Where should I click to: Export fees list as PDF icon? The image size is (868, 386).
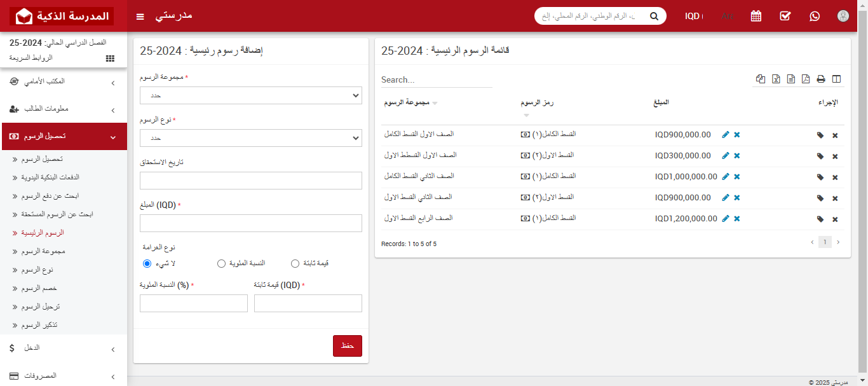(x=806, y=79)
